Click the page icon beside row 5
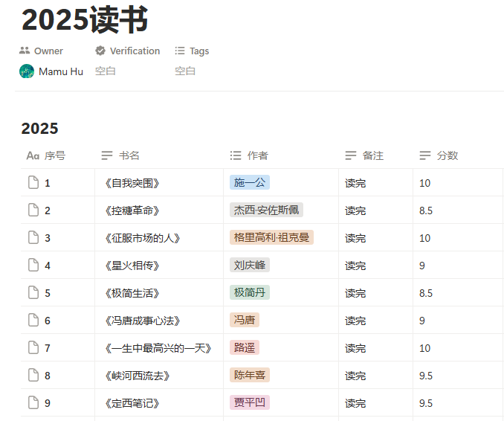Image resolution: width=504 pixels, height=421 pixels. 33,293
